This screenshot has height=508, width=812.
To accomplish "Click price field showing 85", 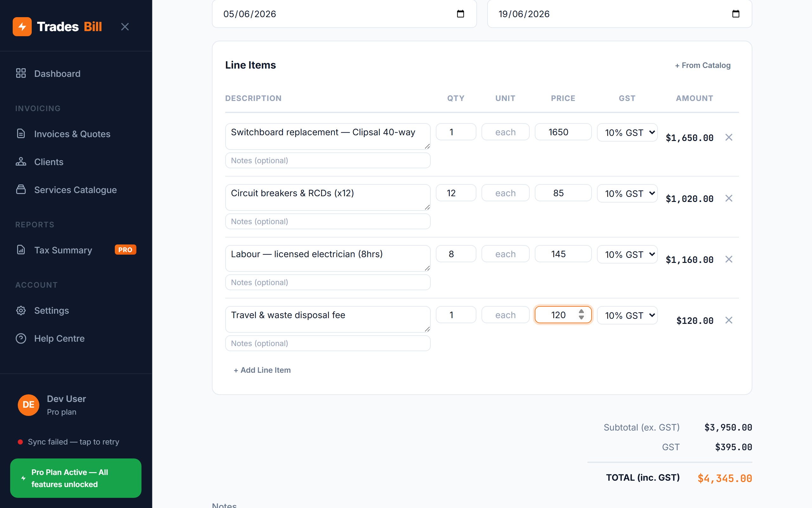I will click(x=563, y=193).
